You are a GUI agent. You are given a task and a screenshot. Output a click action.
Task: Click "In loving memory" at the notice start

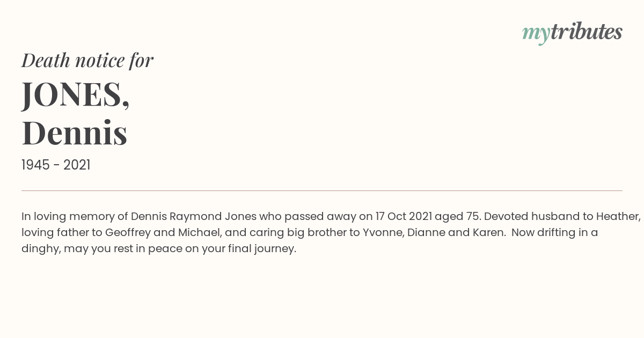tap(68, 216)
